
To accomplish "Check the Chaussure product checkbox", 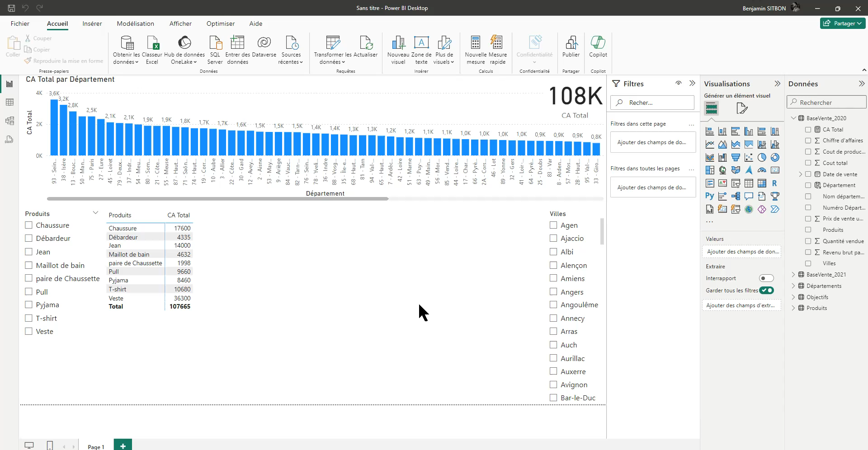I will [29, 225].
